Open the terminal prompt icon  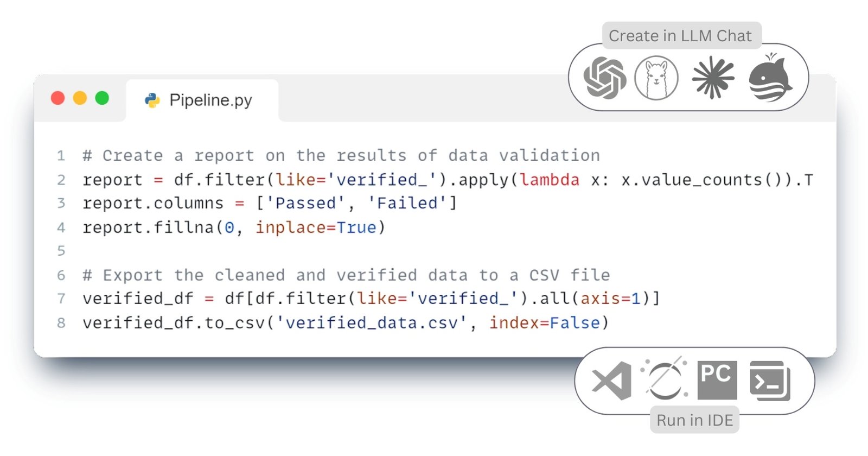coord(770,381)
